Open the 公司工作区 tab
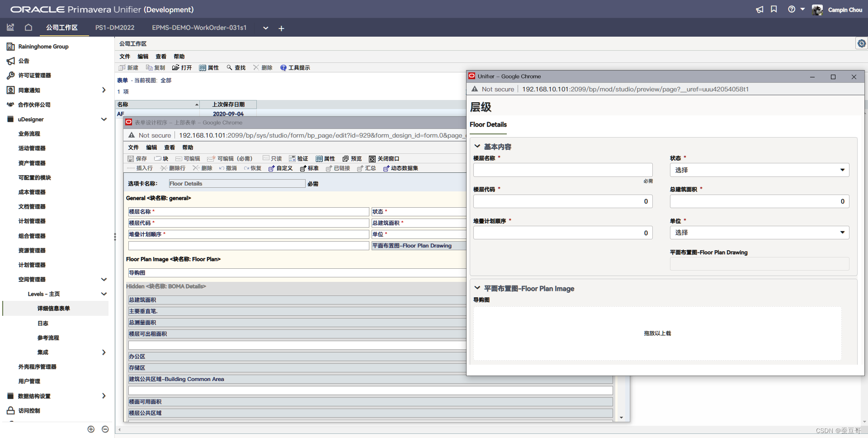The height and width of the screenshot is (438, 868). 62,28
